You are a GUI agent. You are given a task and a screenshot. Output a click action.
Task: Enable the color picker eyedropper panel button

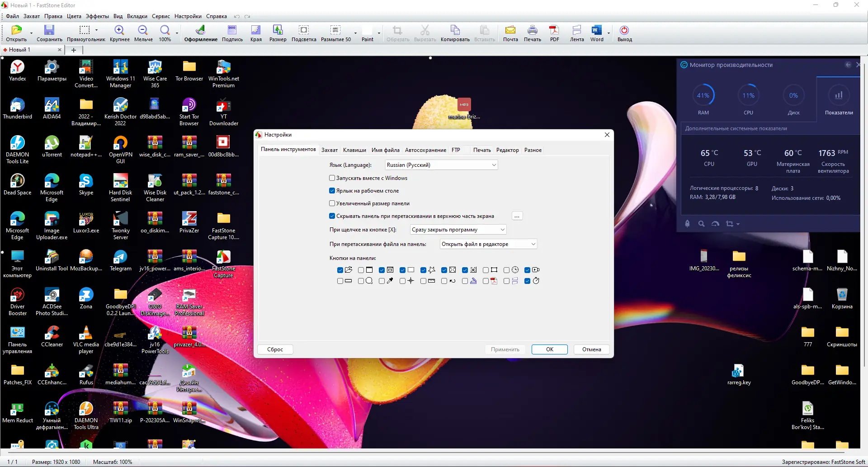click(x=382, y=281)
